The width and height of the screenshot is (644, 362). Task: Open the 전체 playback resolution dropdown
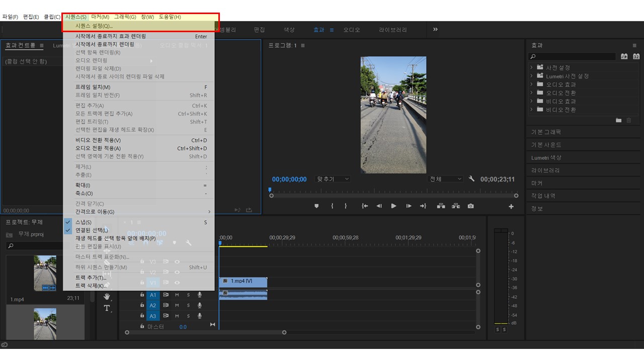pos(445,179)
